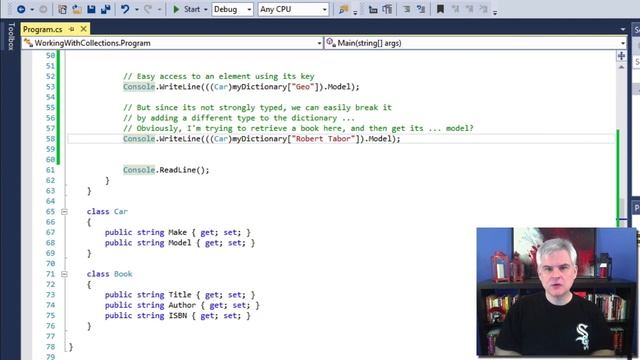Click the Comment Out Lines icon
This screenshot has width=640, height=360.
point(407,9)
